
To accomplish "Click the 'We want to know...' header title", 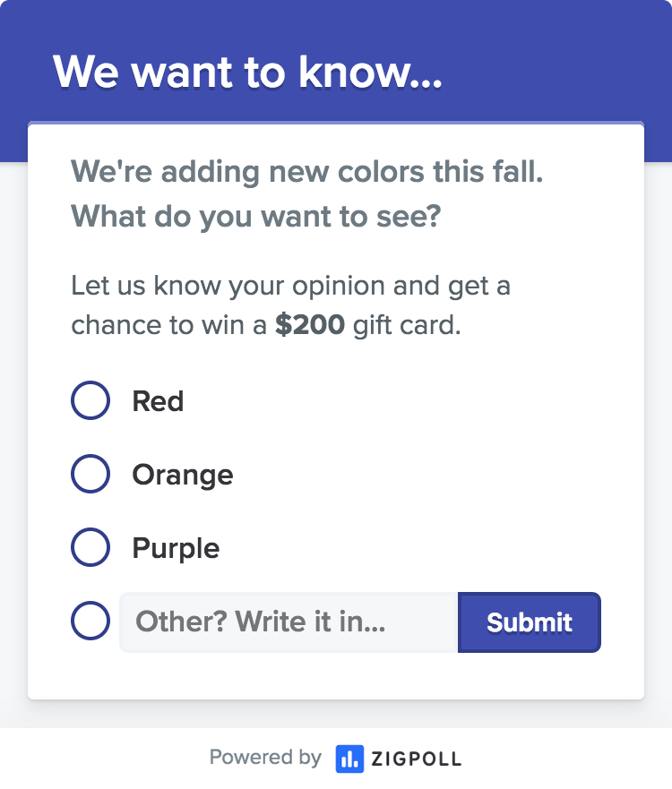I will click(247, 72).
